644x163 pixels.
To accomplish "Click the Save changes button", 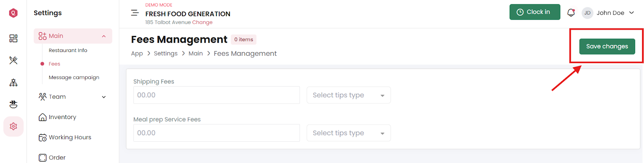I will (607, 46).
